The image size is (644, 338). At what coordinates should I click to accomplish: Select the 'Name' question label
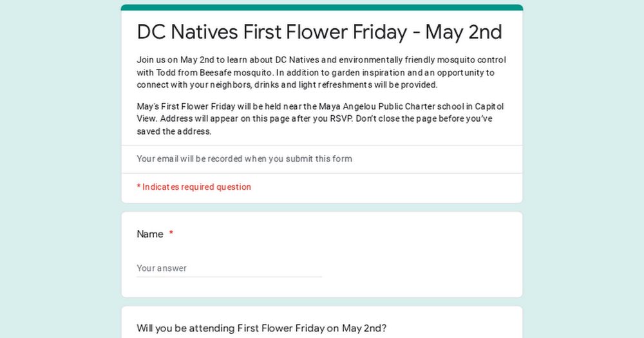point(150,234)
